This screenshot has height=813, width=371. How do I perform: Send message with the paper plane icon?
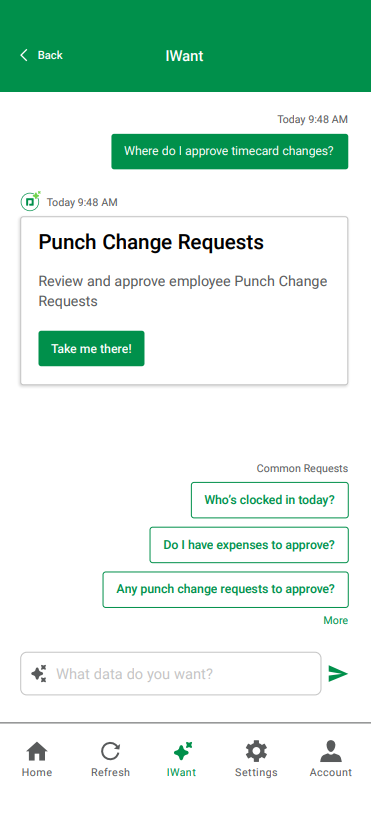338,674
